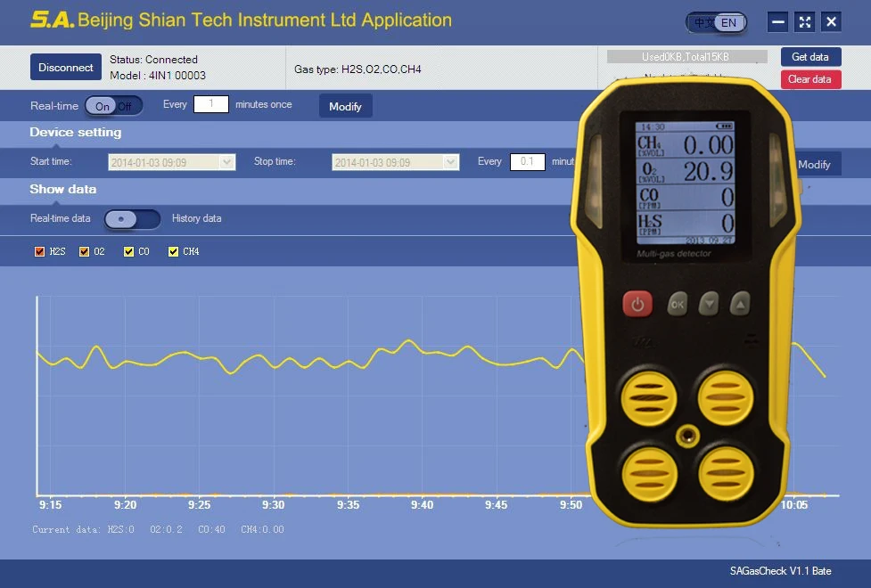Screen dimensions: 871x588
Task: Click the 10:05 time axis label
Action: pos(793,505)
